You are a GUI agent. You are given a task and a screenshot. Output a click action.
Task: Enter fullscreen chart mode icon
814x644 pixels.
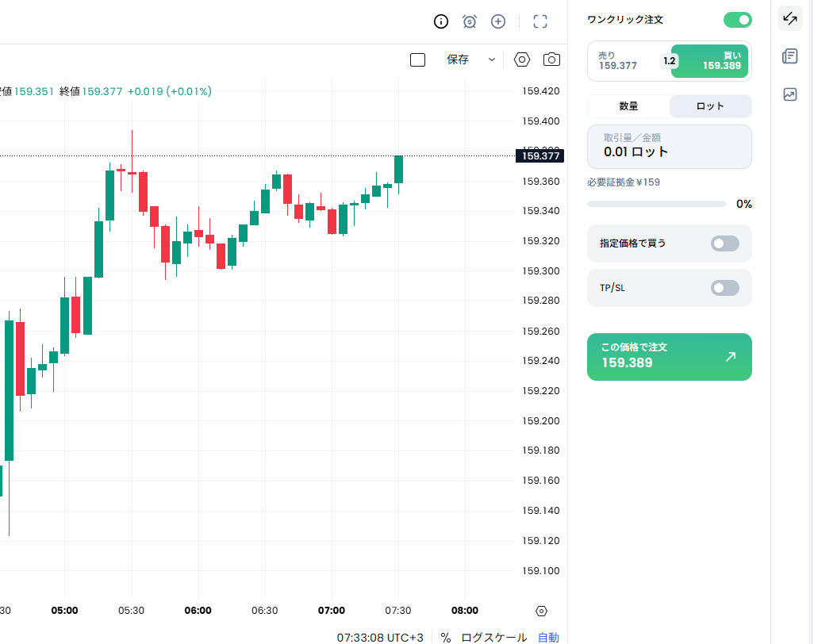[x=540, y=21]
